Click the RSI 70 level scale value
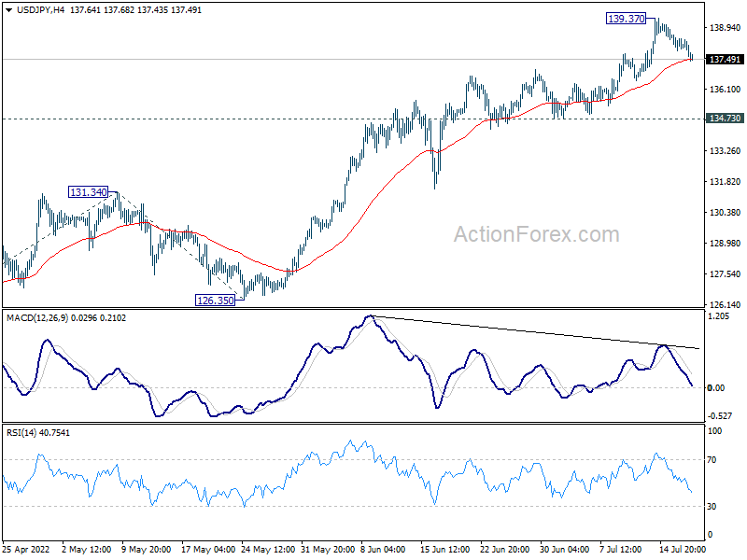The width and height of the screenshot is (747, 560). click(x=712, y=459)
